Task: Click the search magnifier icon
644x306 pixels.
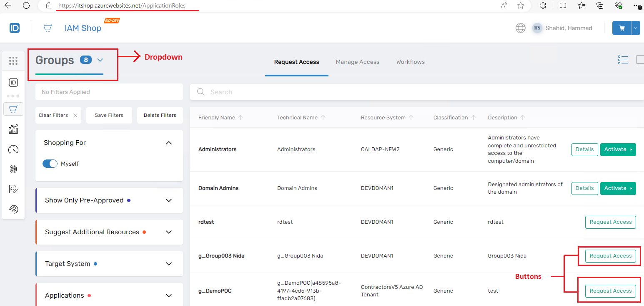Action: click(201, 92)
